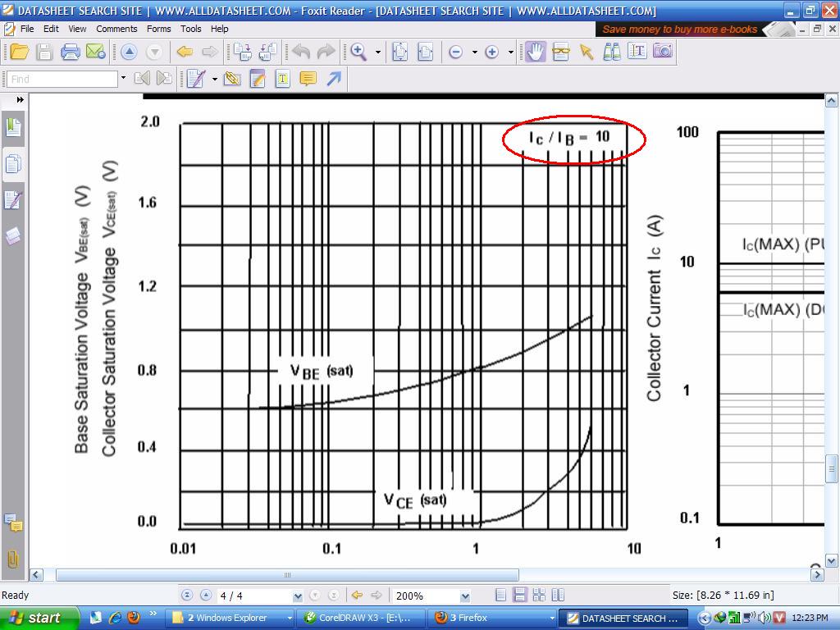Click the horizontal scrollbar thumb
Screen dimensions: 840x630
click(x=287, y=575)
